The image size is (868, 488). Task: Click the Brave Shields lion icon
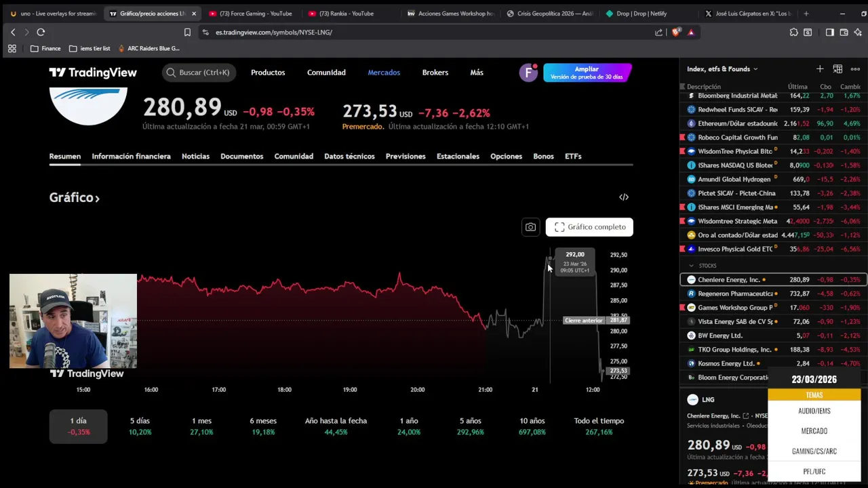pyautogui.click(x=675, y=32)
